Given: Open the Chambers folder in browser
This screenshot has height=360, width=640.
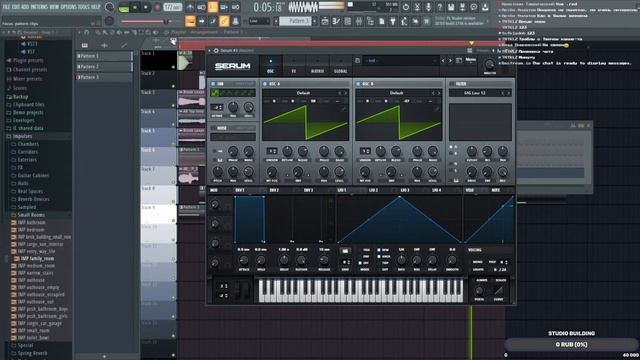Looking at the screenshot, I should [28, 144].
